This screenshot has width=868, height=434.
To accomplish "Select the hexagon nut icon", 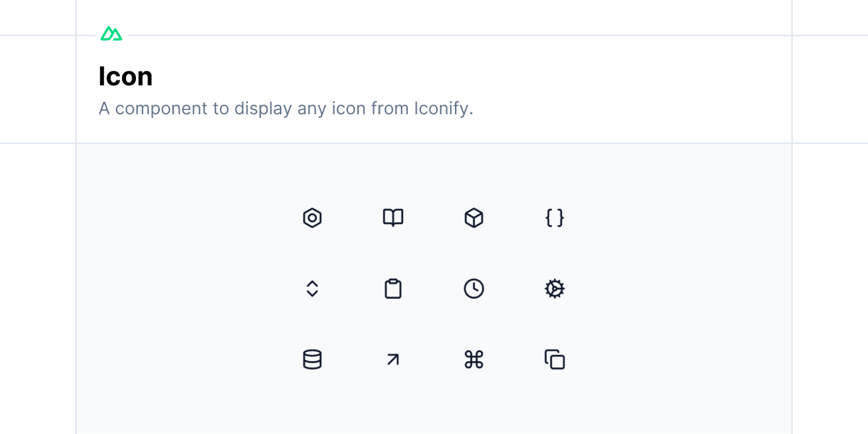I will [x=312, y=218].
